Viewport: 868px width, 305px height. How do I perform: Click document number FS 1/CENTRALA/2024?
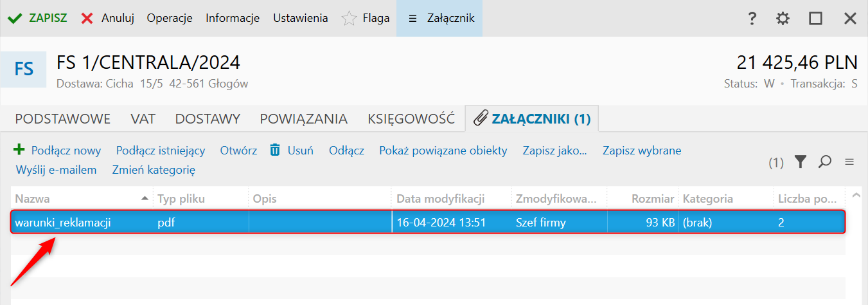click(x=148, y=62)
